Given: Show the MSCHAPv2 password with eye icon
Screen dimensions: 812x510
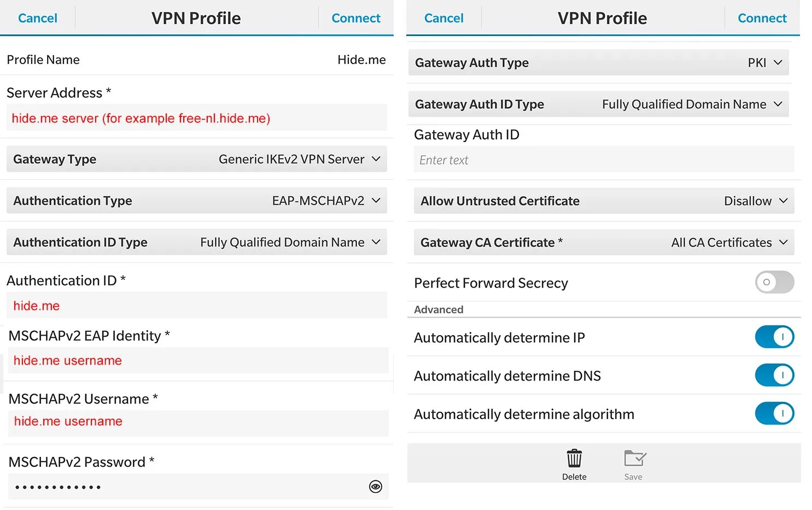Looking at the screenshot, I should click(x=376, y=486).
